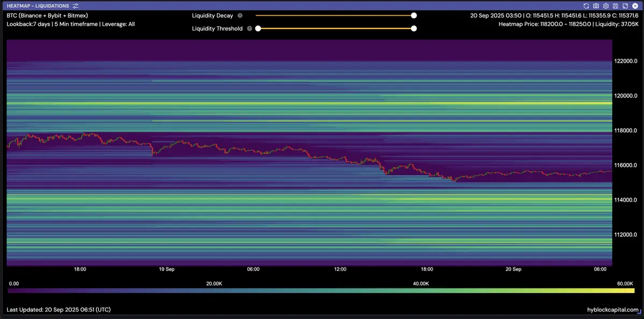Refresh the liquidations heatmap data

(586, 6)
